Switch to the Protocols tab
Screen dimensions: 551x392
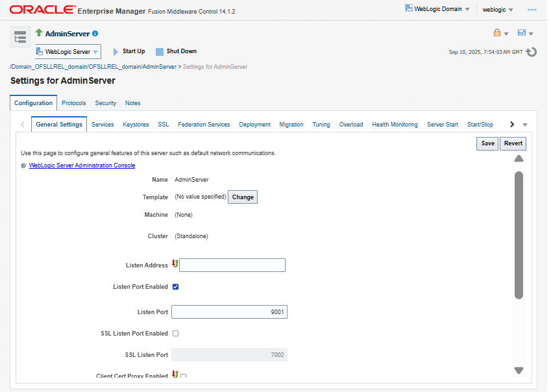pos(74,103)
